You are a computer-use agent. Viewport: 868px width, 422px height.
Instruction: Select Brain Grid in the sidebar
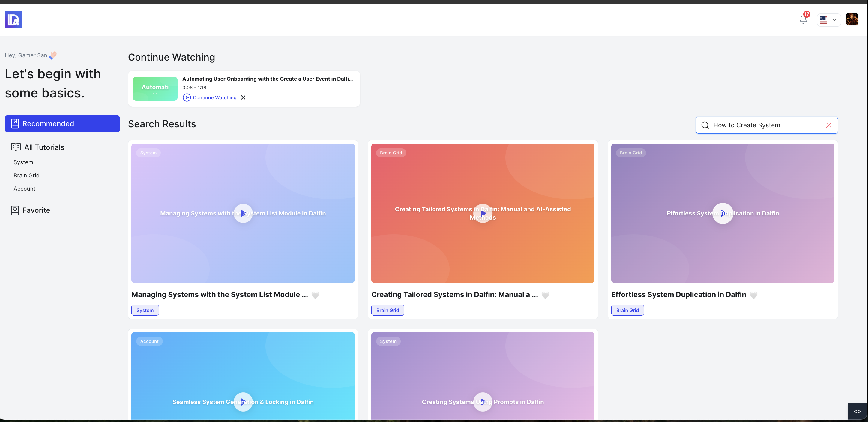26,175
